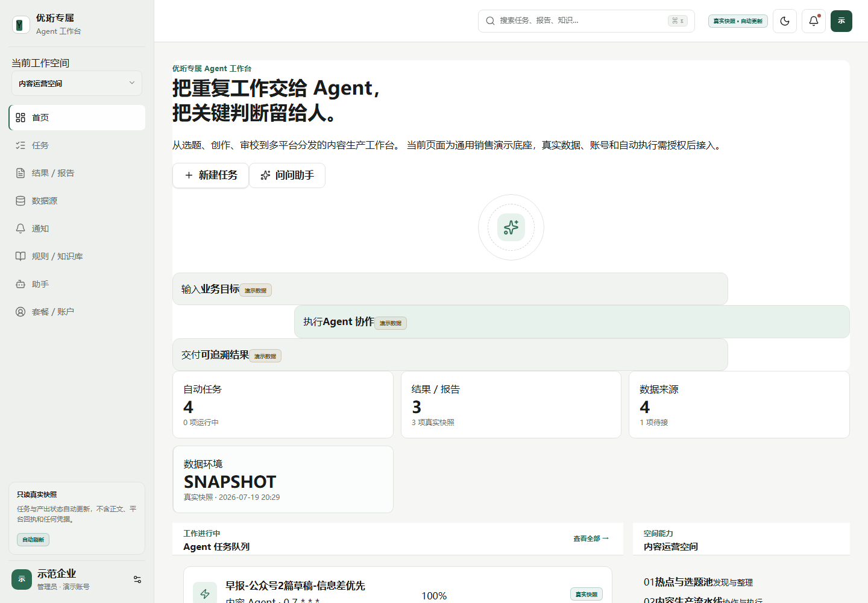Image resolution: width=868 pixels, height=603 pixels.
Task: Click the 通知 bell icon in sidebar
Action: tap(20, 229)
